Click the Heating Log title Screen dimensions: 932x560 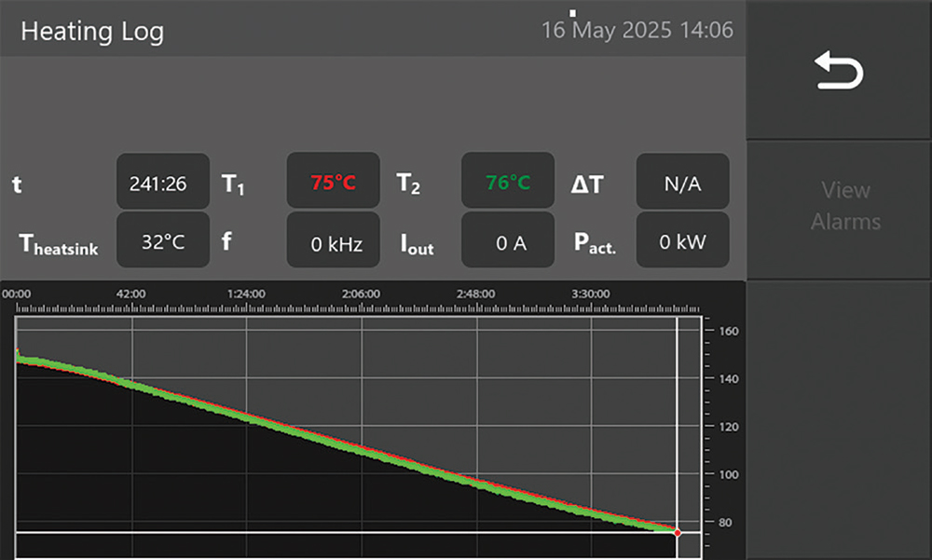(91, 31)
